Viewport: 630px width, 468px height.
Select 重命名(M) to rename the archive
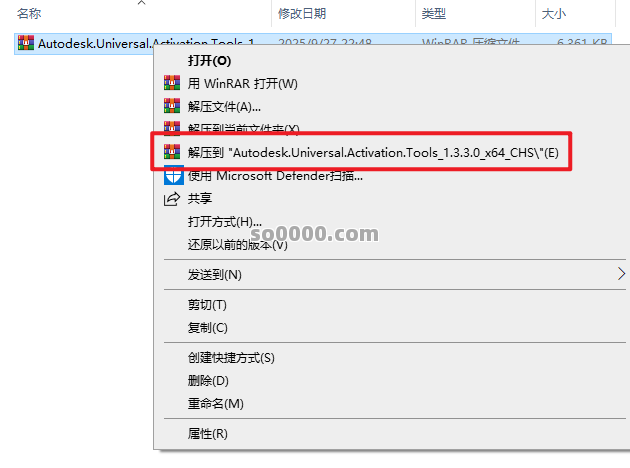pos(215,403)
